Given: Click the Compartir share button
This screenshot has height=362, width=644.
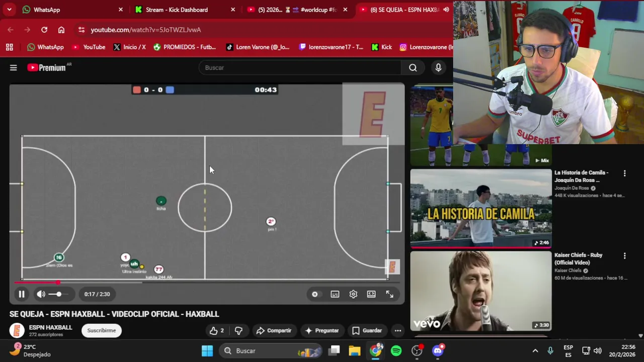Looking at the screenshot, I should (x=274, y=330).
